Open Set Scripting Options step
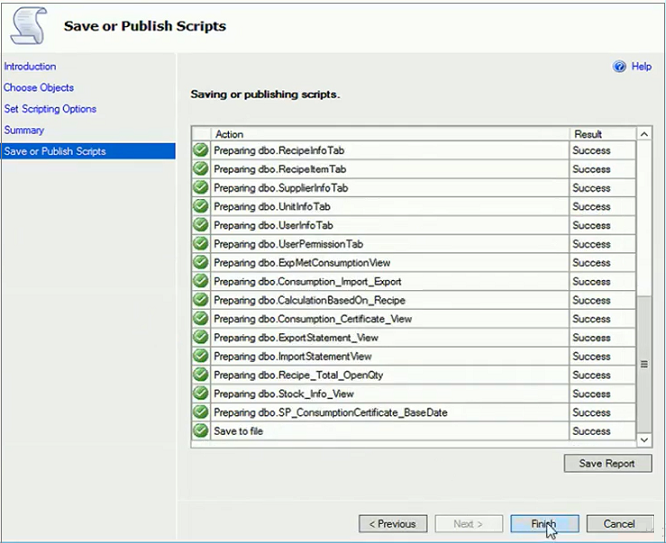The height and width of the screenshot is (543, 666). (50, 109)
